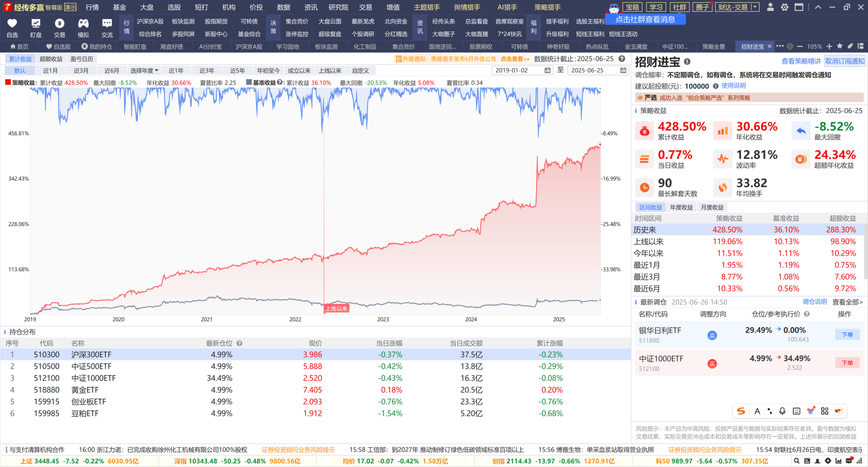Click 下单 button for 银华日利ETF
868x467 pixels.
click(847, 334)
